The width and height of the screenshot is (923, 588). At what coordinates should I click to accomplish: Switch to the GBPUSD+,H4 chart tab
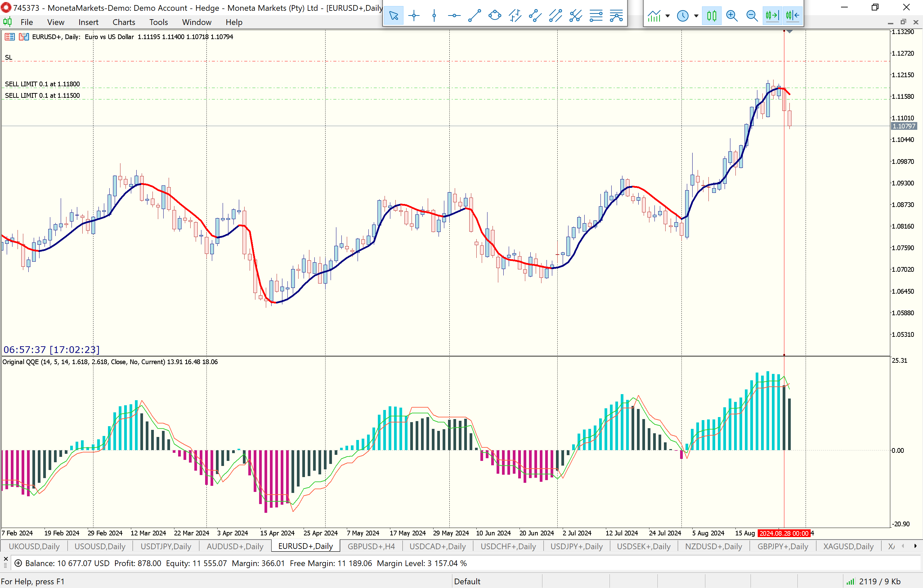371,546
